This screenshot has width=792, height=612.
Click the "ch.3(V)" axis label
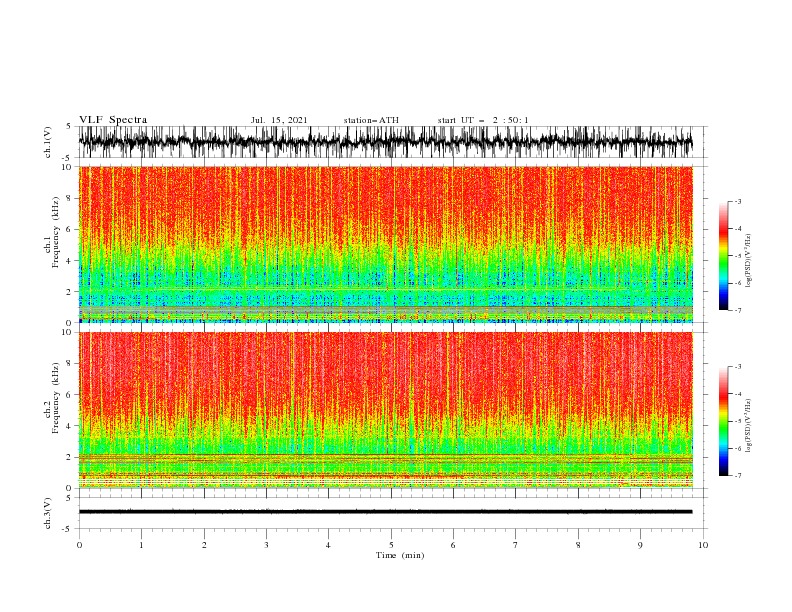point(48,513)
